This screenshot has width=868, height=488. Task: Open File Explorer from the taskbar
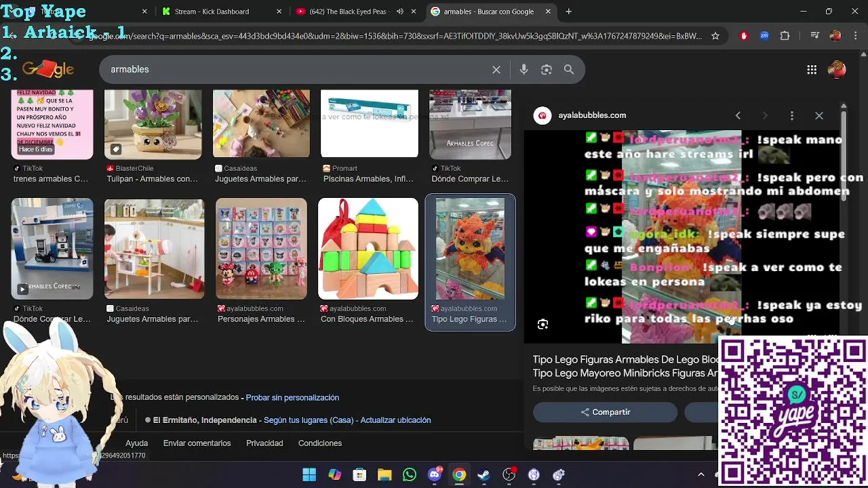(x=384, y=474)
